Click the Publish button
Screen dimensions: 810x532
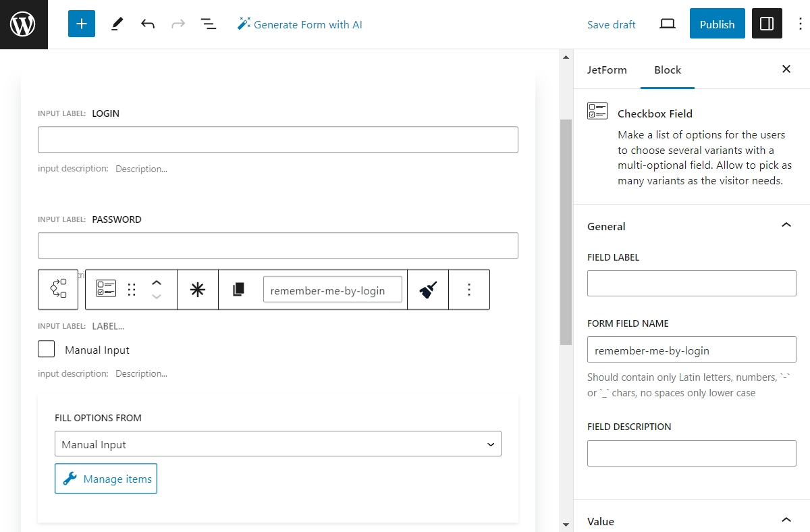coord(717,24)
